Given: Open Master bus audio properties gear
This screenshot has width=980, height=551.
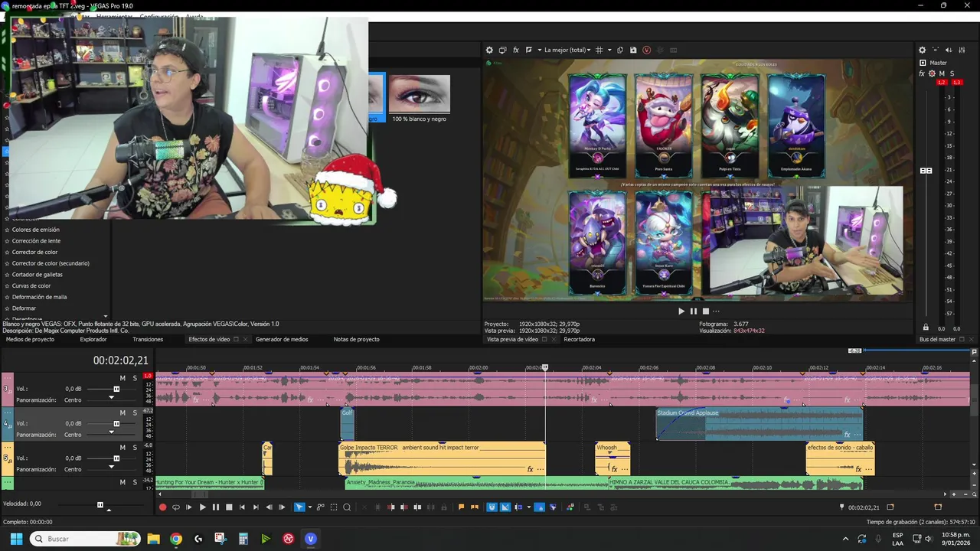Looking at the screenshot, I should click(x=922, y=50).
